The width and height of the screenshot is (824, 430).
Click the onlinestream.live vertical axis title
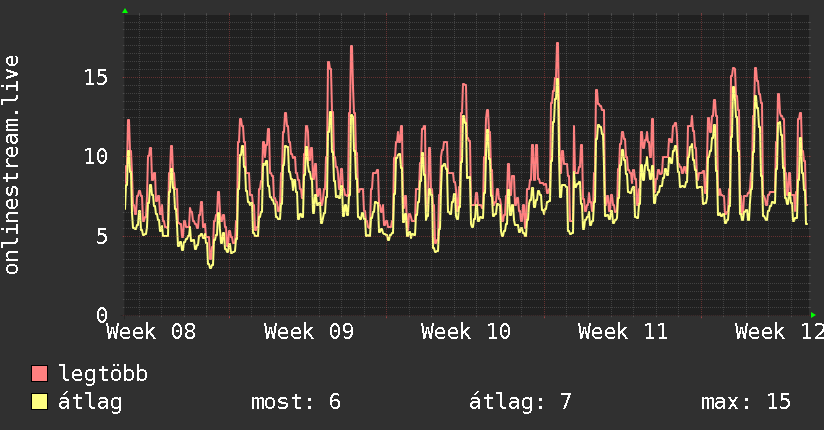(x=12, y=165)
